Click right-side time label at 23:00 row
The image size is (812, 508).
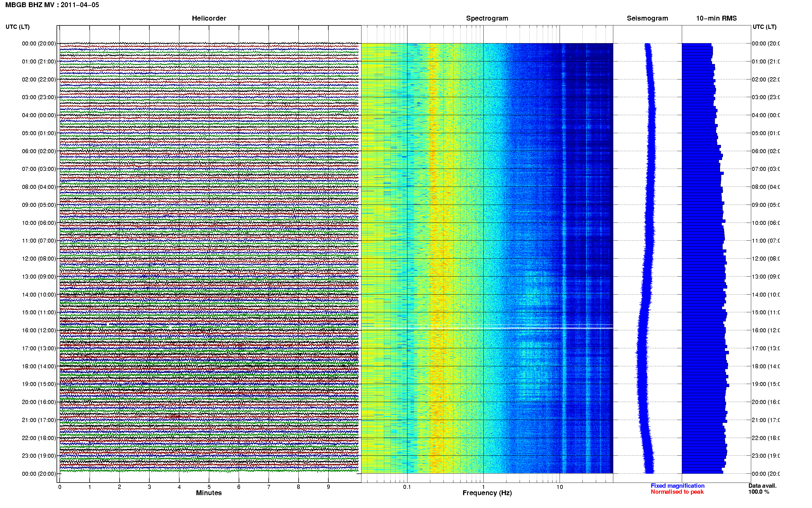(x=765, y=456)
